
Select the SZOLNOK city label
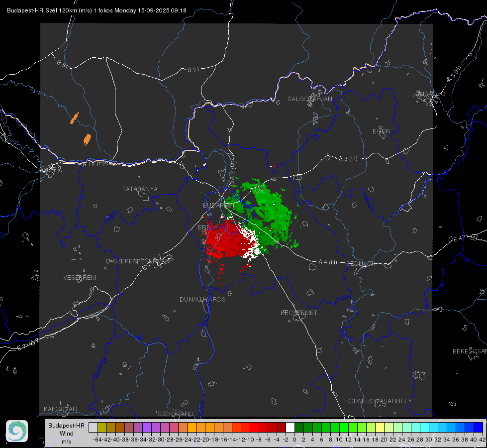pos(361,263)
